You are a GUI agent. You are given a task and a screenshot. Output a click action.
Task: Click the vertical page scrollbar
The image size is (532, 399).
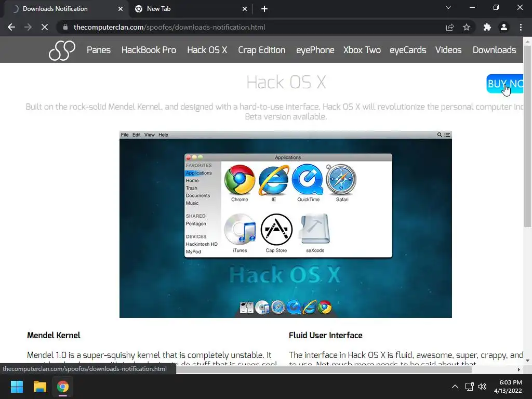click(x=527, y=136)
